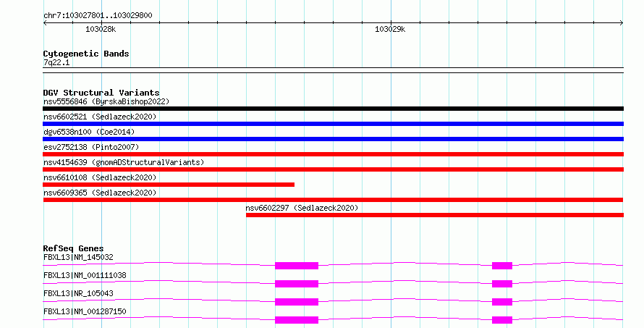The image size is (644, 328).
Task: Open the esv2752138 (Pinto2007) label
Action: 91,147
